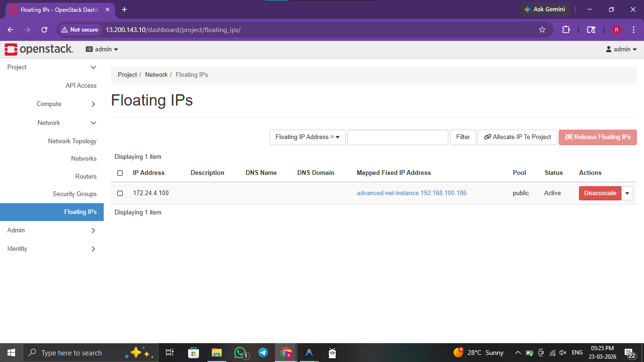Expand the Compute sidebar section

pyautogui.click(x=52, y=104)
